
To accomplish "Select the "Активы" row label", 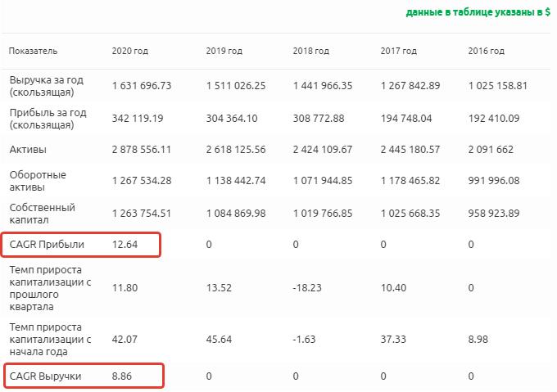I will tap(28, 151).
